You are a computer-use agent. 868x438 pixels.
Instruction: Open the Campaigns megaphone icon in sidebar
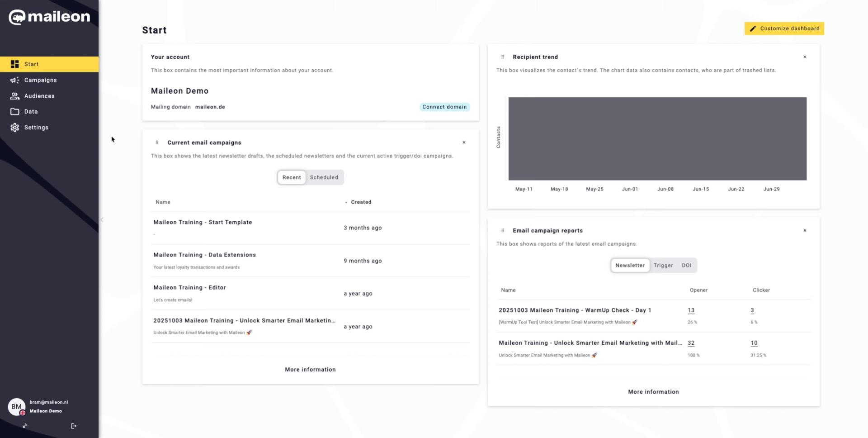click(15, 80)
